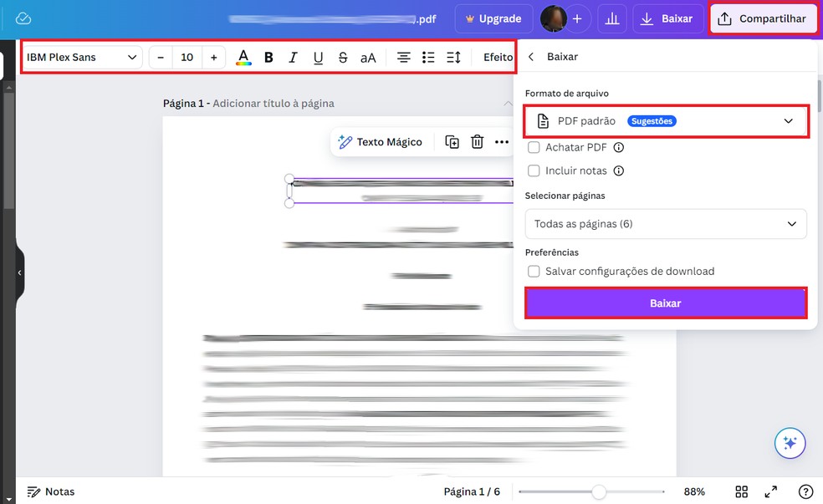Click the font size field showing 10
This screenshot has height=504, width=823.
187,57
